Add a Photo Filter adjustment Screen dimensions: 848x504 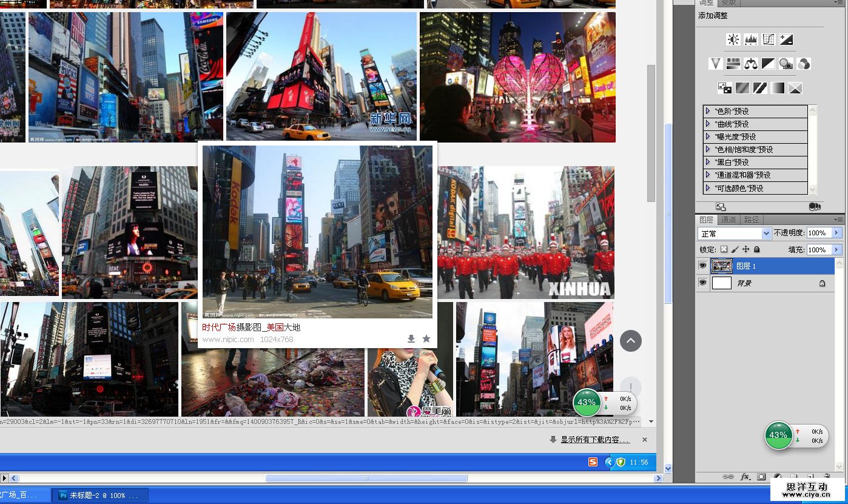[x=786, y=64]
